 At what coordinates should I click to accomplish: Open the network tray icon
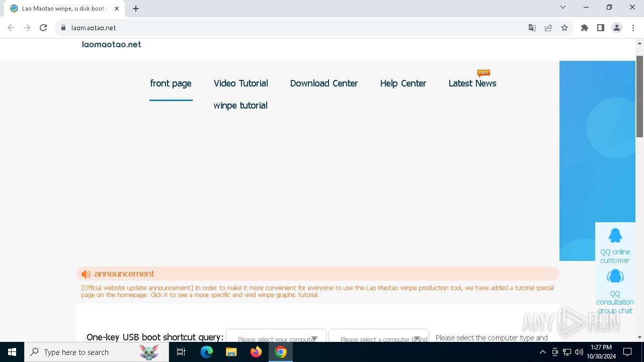[x=567, y=352]
